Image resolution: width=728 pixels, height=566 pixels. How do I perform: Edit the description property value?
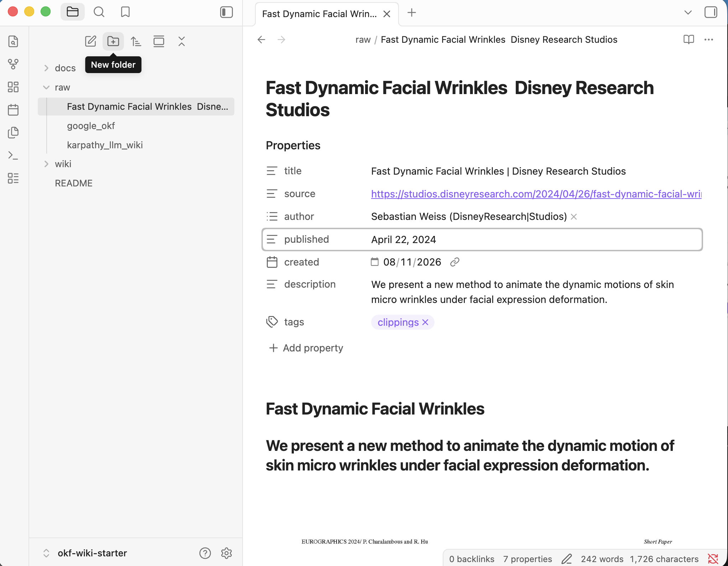click(522, 292)
